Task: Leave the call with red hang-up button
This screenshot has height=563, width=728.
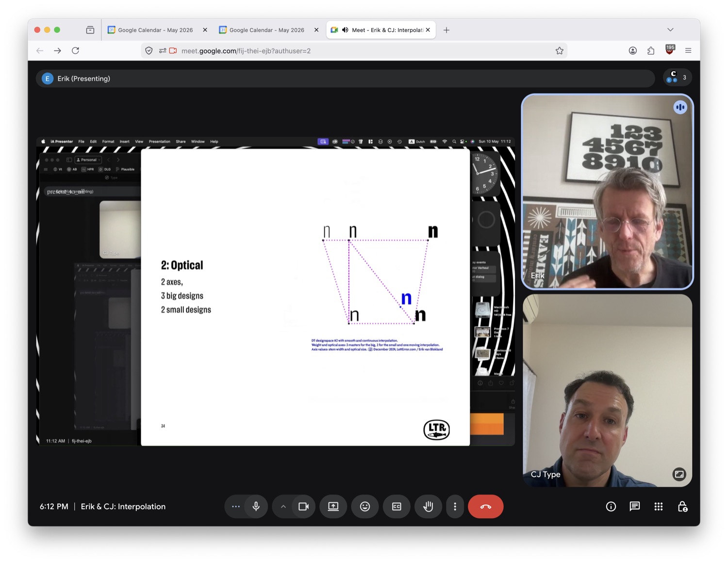Action: pyautogui.click(x=485, y=506)
